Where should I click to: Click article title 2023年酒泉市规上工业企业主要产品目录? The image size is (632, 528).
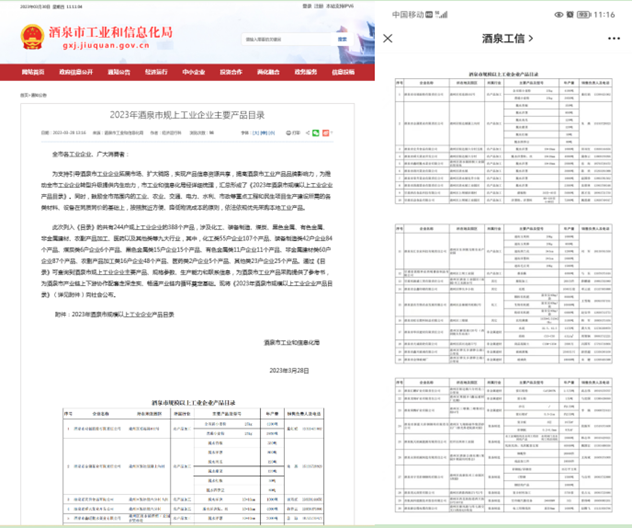[x=187, y=115]
